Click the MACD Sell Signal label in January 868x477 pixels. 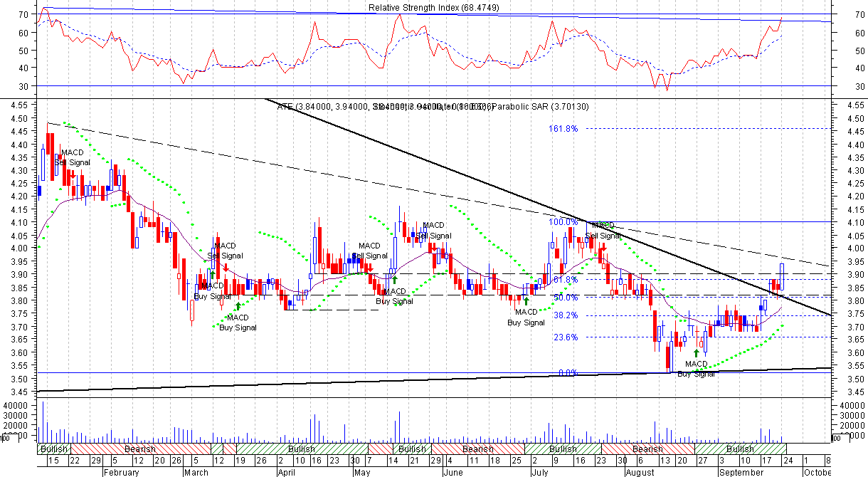pos(72,157)
